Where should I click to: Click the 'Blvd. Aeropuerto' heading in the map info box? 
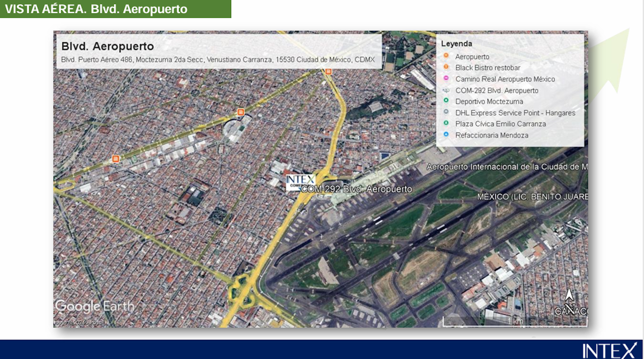click(108, 46)
